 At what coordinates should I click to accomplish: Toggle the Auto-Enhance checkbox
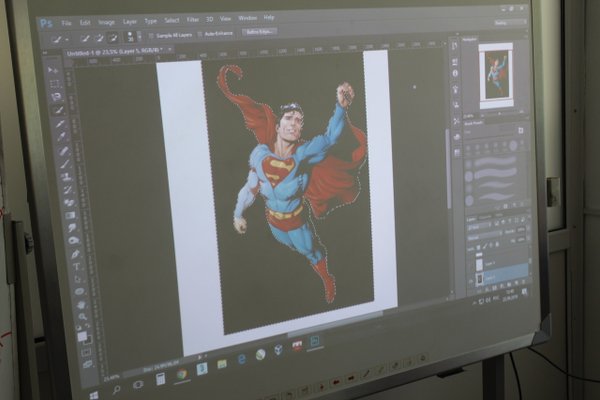coord(200,33)
